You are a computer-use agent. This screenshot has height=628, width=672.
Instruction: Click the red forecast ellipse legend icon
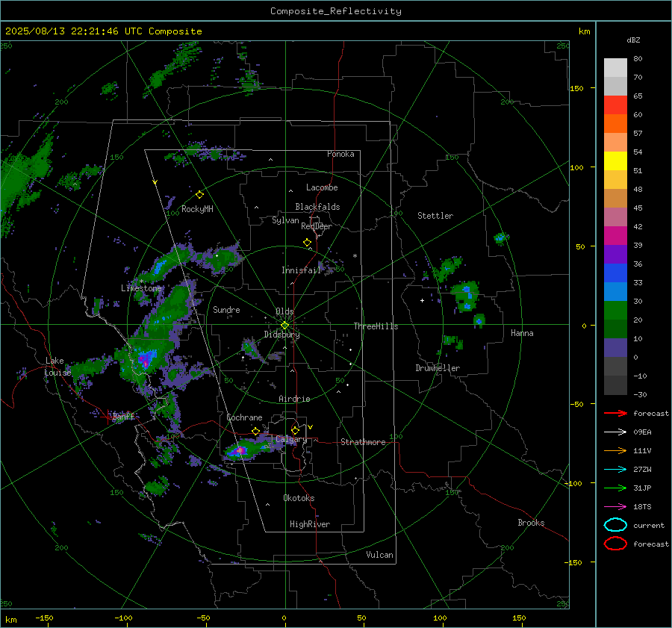[615, 544]
